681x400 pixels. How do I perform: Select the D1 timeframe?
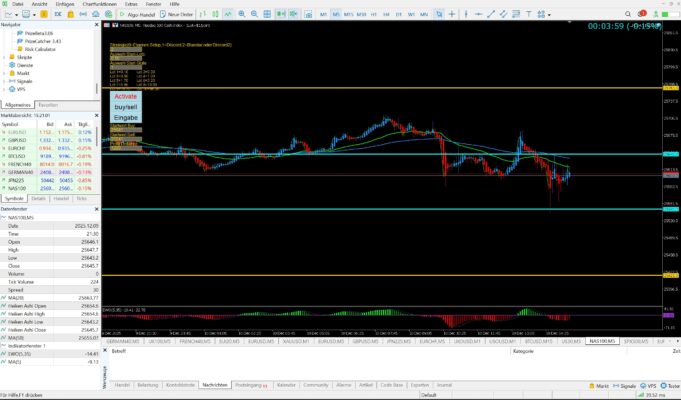[399, 14]
